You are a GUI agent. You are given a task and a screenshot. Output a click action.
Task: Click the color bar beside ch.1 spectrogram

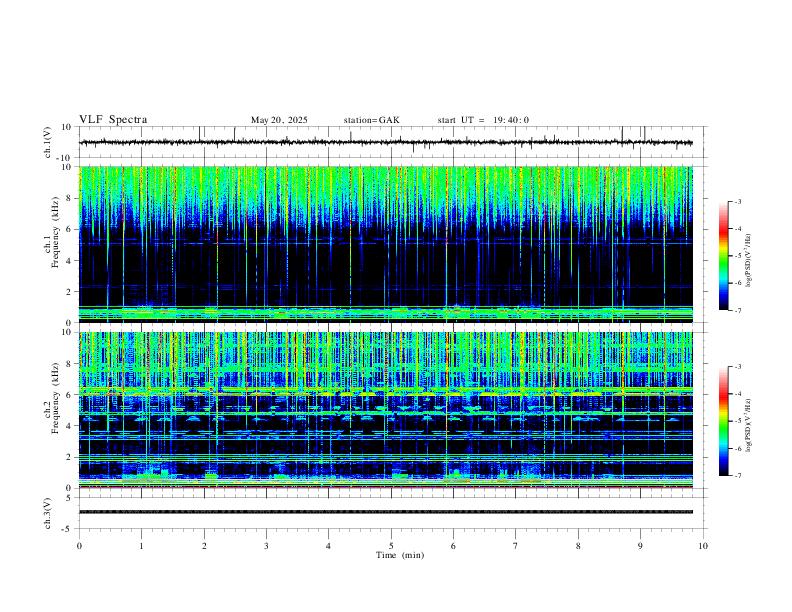724,256
